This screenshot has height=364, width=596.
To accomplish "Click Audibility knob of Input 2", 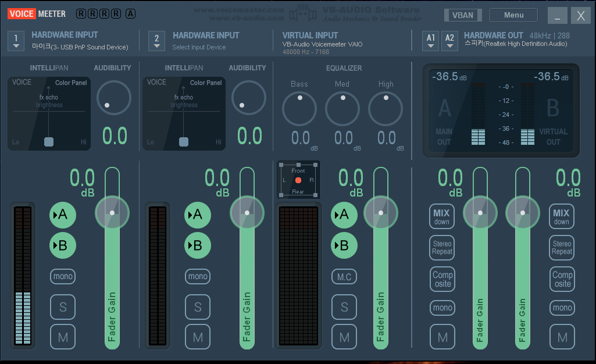I will click(x=249, y=98).
